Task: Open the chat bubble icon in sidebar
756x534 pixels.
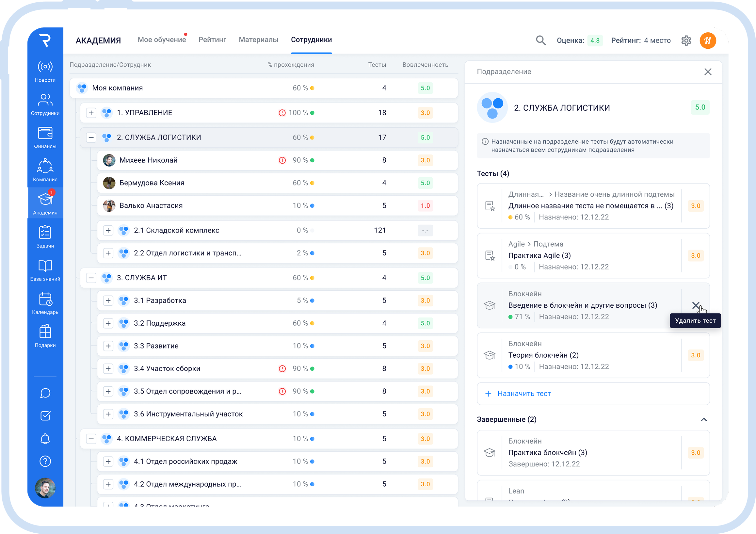Action: (45, 393)
